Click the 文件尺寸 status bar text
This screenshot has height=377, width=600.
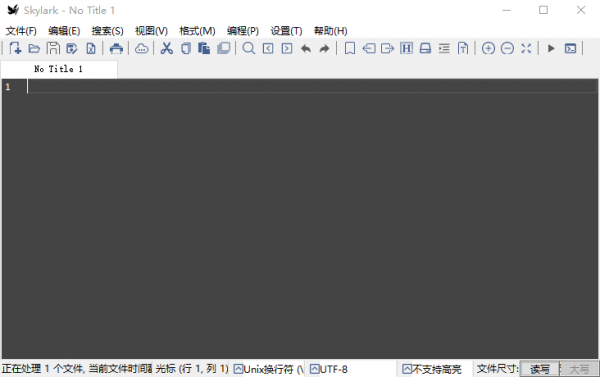point(497,369)
